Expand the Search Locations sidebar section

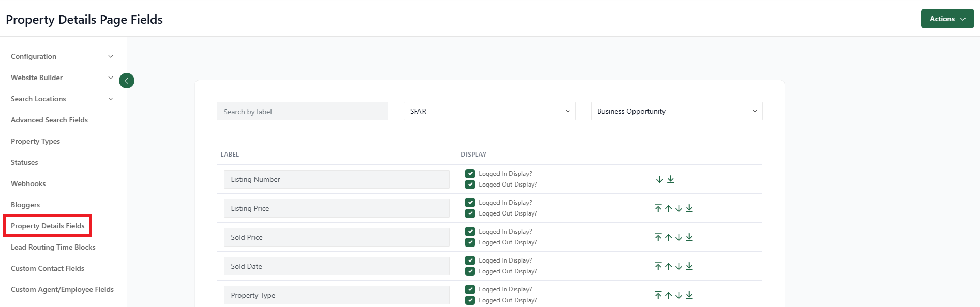(x=62, y=99)
